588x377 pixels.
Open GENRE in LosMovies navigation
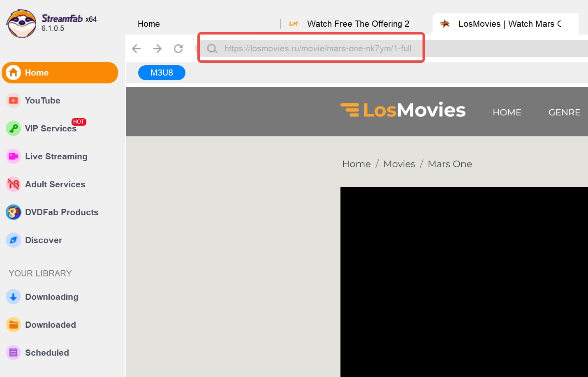[x=564, y=113]
